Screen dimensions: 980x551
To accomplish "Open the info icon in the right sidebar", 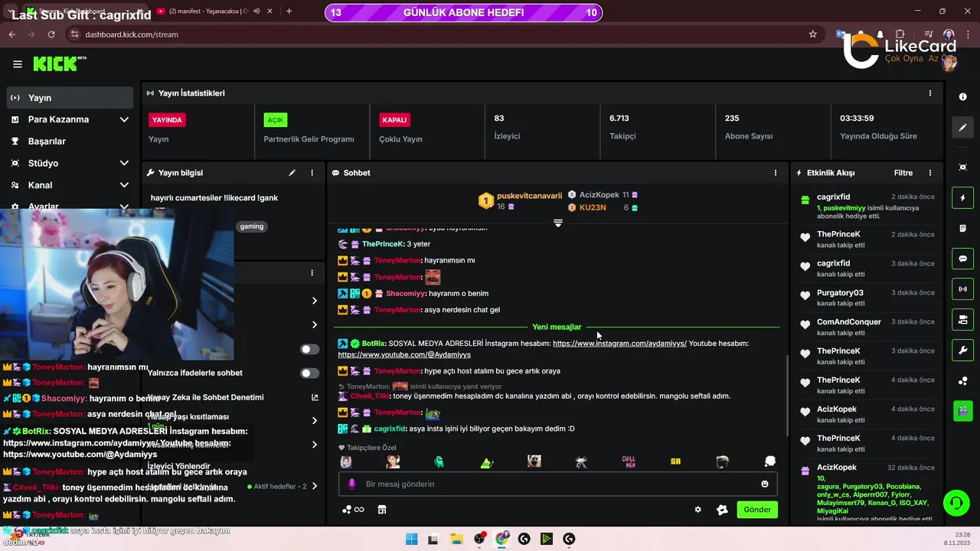I will [962, 97].
